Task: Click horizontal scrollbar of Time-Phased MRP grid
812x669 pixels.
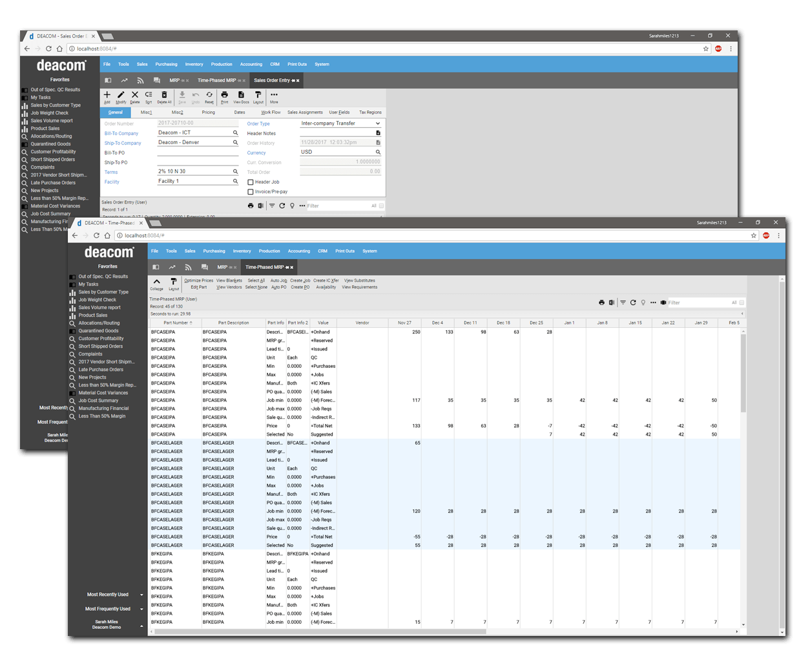Action: pos(319,632)
